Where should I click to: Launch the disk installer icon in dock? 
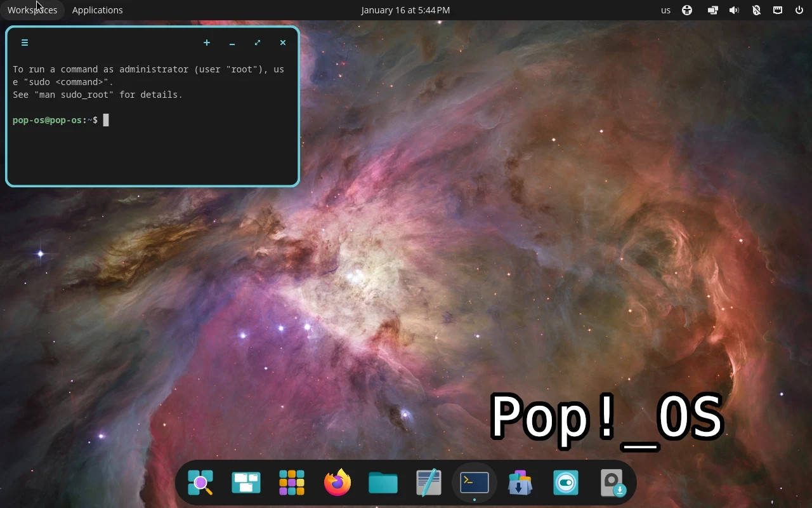613,483
